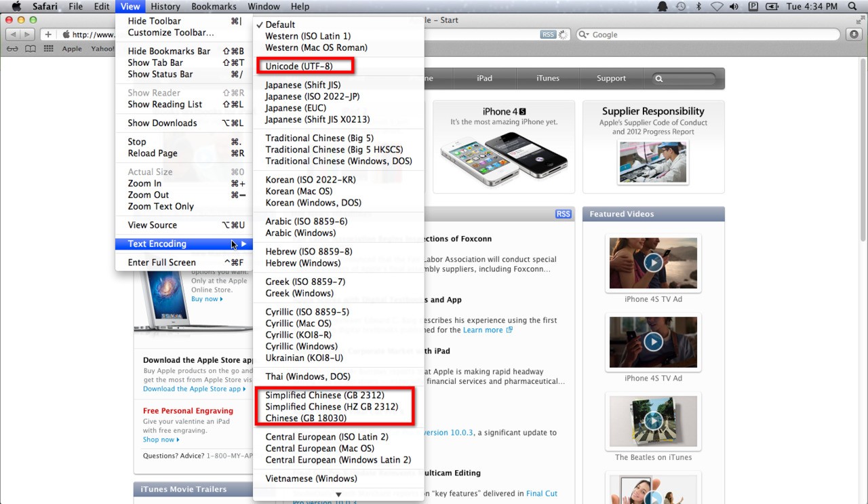Open the Time Machine menu bar icon
The height and width of the screenshot is (504, 868).
pos(681,7)
